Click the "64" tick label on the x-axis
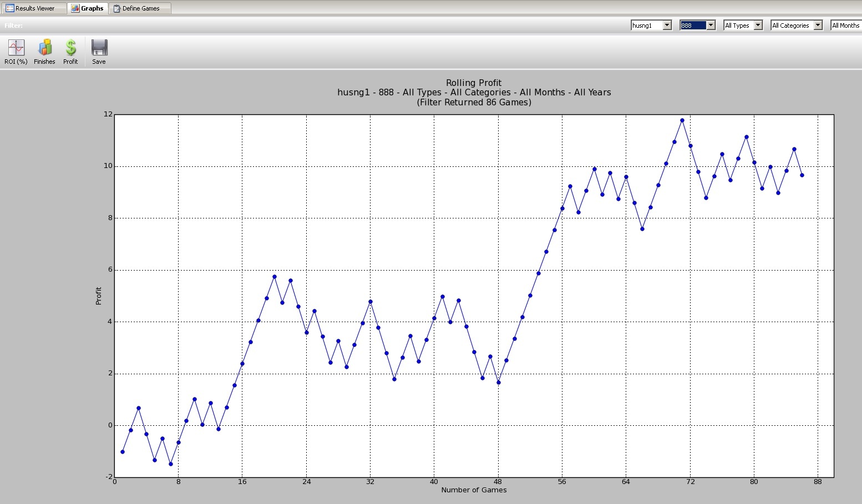The image size is (862, 504). pos(626,482)
